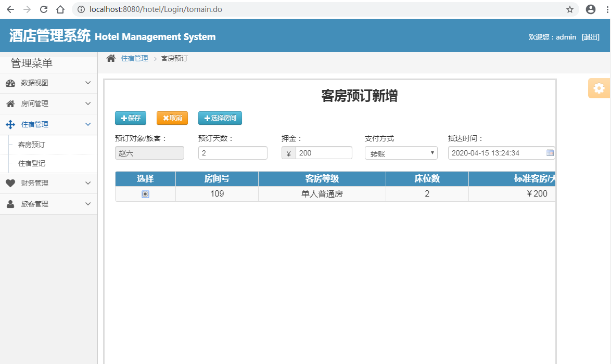
Task: Bookmark page with the star icon
Action: 570,9
